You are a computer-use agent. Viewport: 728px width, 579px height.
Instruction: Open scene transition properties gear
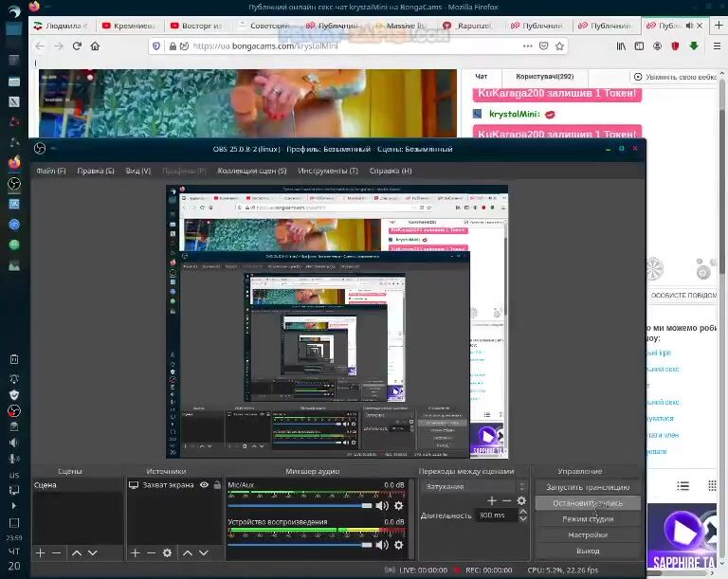click(x=520, y=500)
